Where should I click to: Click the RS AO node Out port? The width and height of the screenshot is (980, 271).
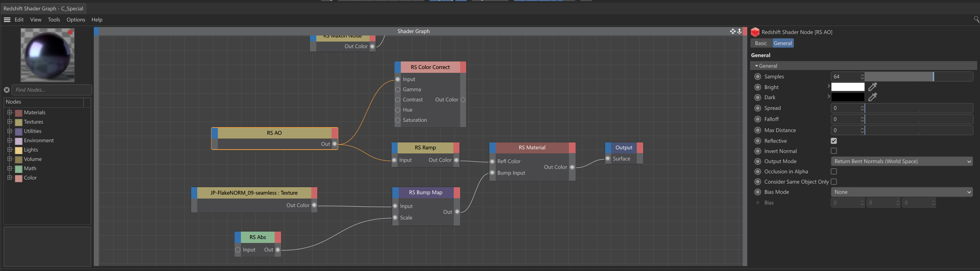tap(334, 144)
